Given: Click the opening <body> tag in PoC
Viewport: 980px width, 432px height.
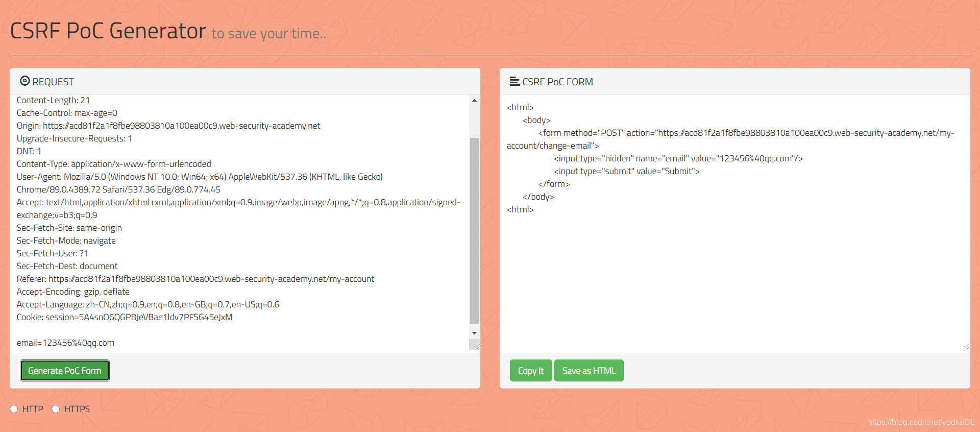Looking at the screenshot, I should pos(536,120).
